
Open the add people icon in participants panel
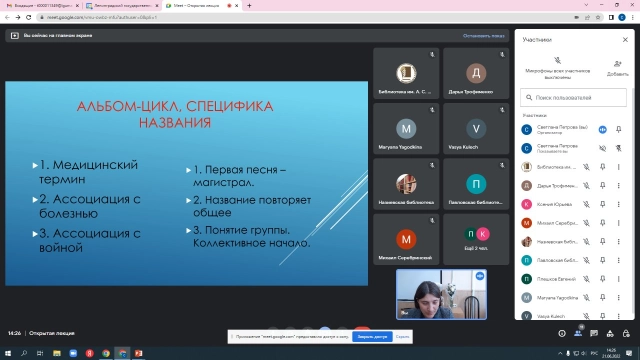tap(617, 64)
